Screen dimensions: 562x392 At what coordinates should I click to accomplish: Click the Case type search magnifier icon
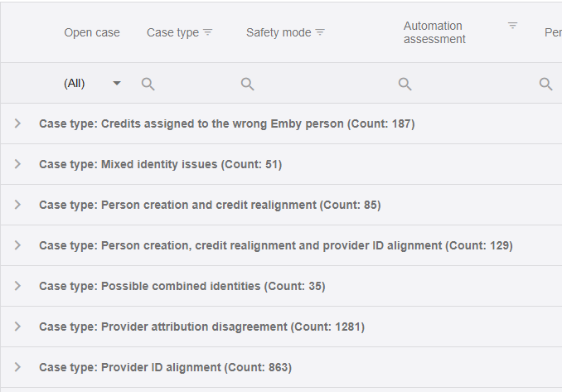point(148,84)
